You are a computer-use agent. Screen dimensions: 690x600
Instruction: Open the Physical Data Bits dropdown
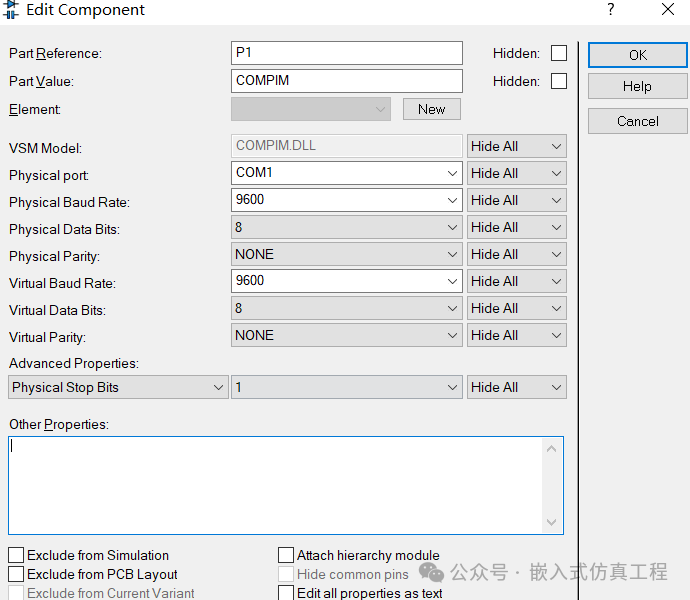pyautogui.click(x=347, y=227)
